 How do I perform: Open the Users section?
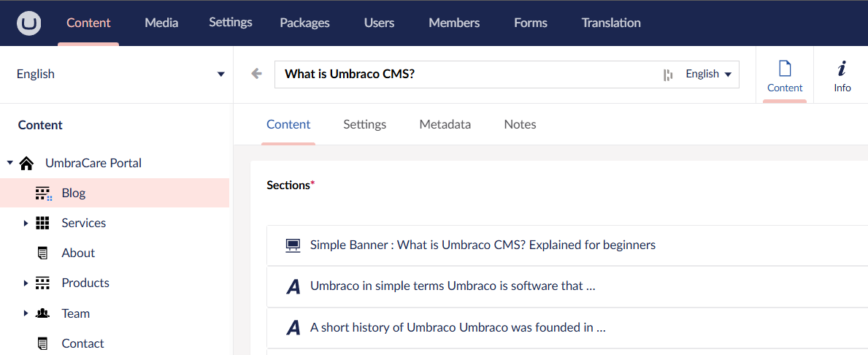tap(379, 23)
